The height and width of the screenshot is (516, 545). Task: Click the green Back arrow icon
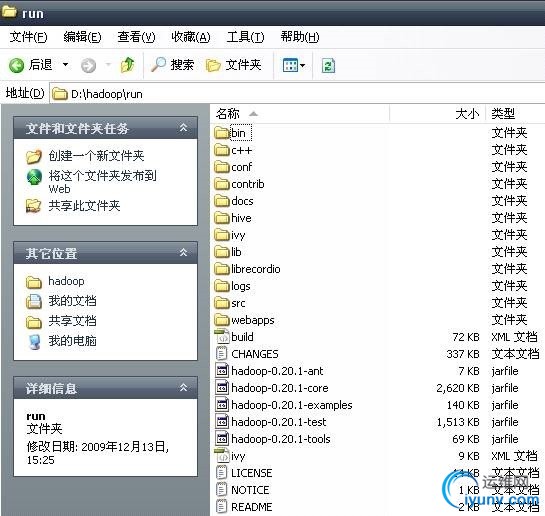pyautogui.click(x=16, y=65)
